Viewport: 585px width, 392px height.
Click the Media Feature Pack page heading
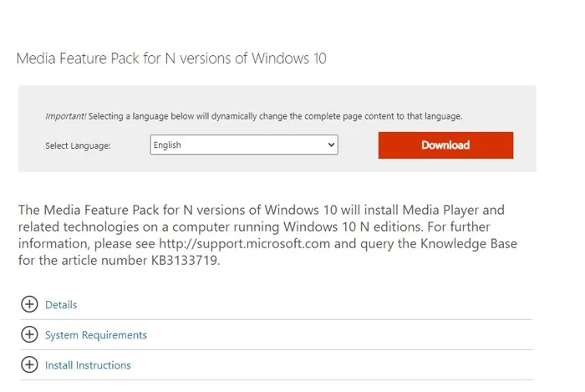[171, 59]
